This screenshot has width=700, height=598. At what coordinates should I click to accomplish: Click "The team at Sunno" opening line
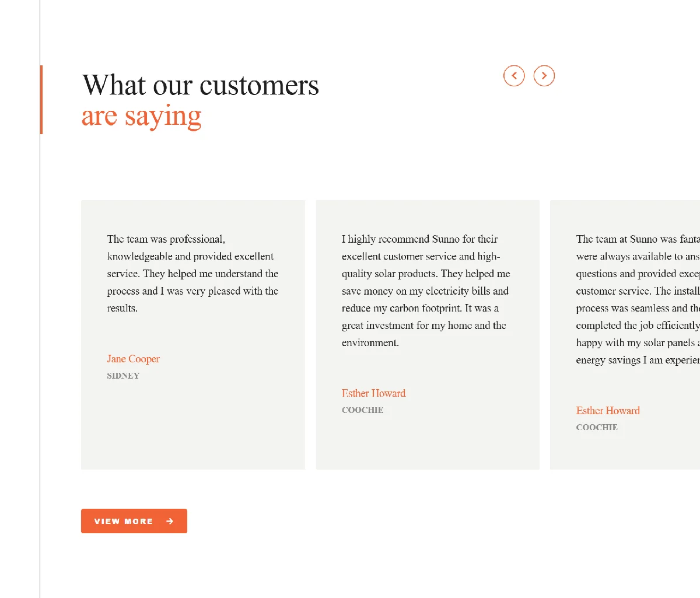coord(636,239)
